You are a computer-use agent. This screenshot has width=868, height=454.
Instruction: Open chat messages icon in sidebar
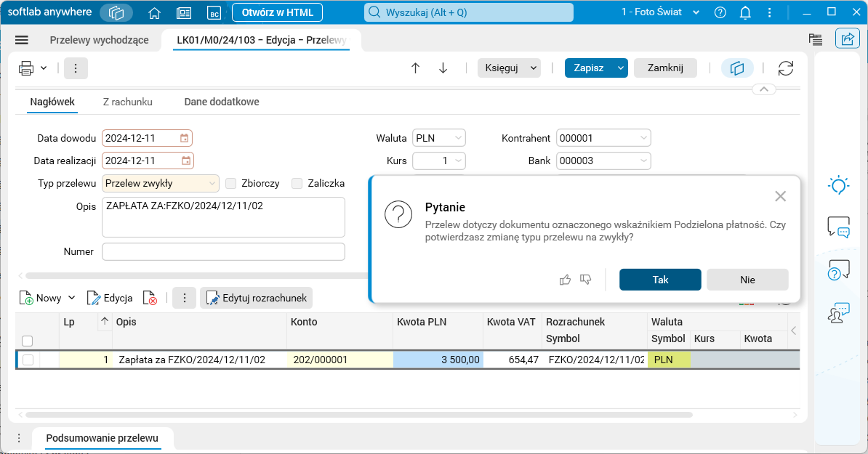[x=838, y=227]
